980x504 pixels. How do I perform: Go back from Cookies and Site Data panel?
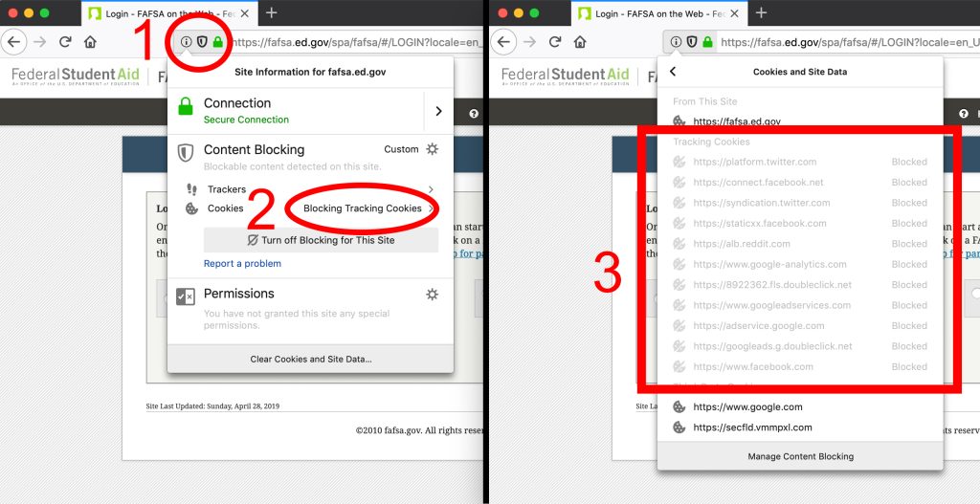(x=673, y=72)
